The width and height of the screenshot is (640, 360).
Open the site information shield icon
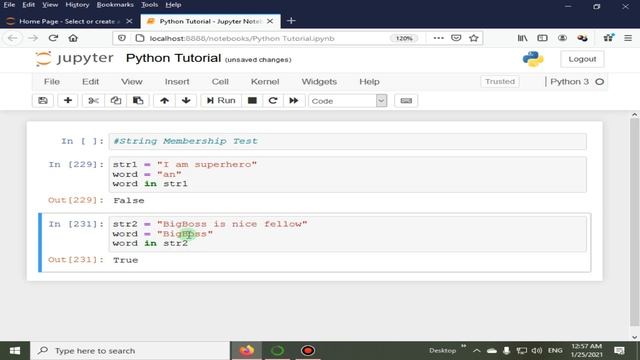[x=122, y=38]
